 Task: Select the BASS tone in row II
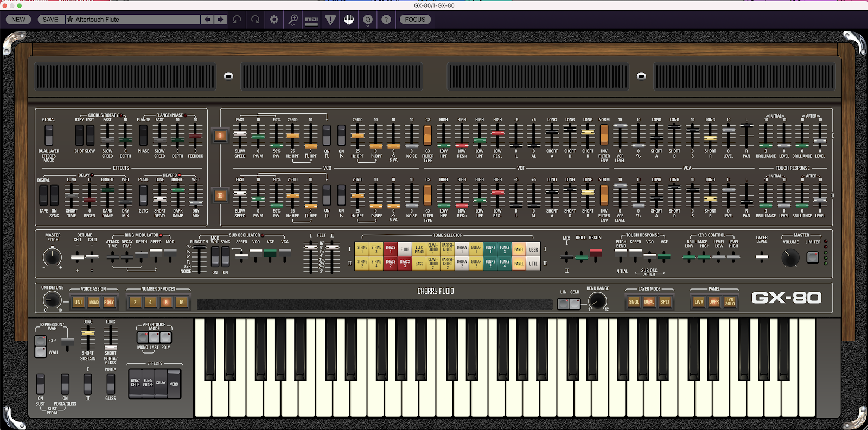coord(419,264)
